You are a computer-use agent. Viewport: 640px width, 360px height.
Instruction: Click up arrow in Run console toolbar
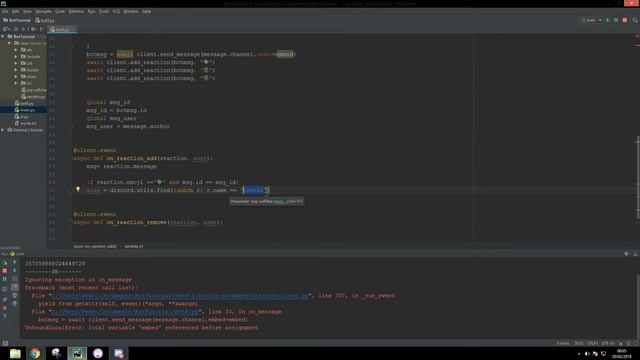point(15,263)
